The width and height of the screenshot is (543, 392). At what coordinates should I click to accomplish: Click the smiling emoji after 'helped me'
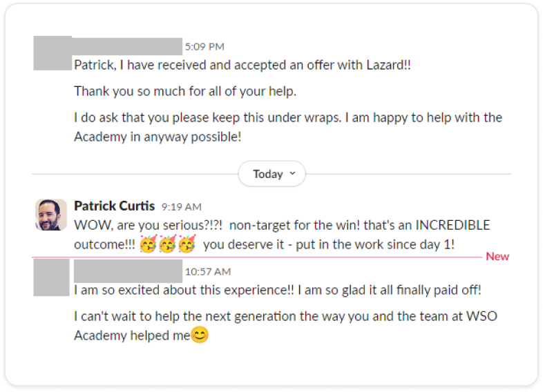[x=200, y=335]
